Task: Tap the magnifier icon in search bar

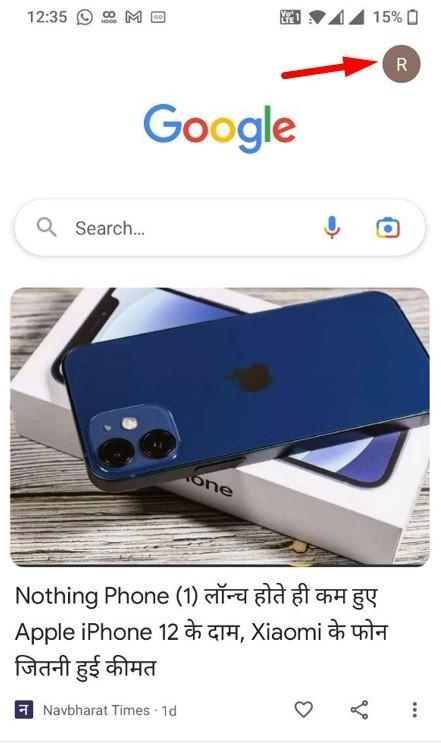Action: 46,227
